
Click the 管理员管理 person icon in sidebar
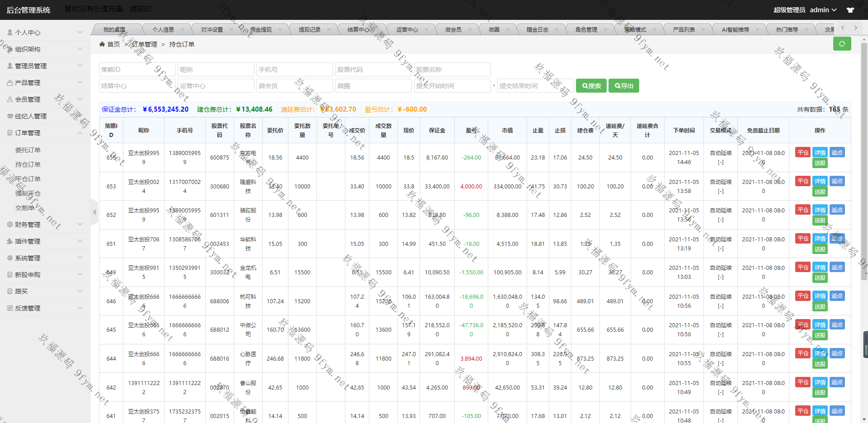pos(10,66)
